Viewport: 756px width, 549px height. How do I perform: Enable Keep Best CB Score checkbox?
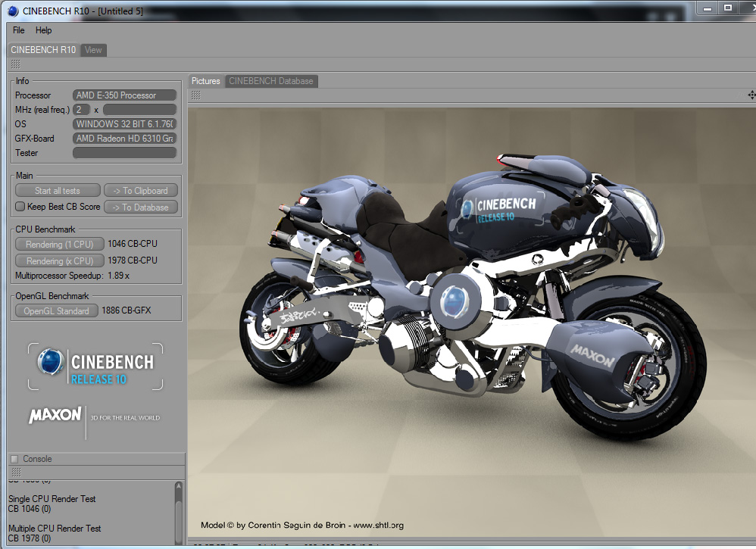coord(20,206)
